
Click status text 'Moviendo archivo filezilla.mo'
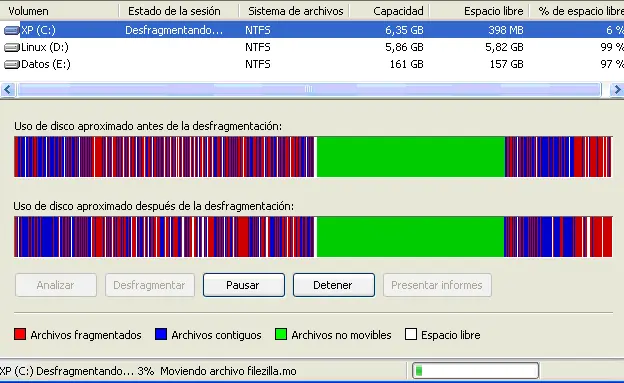228,371
